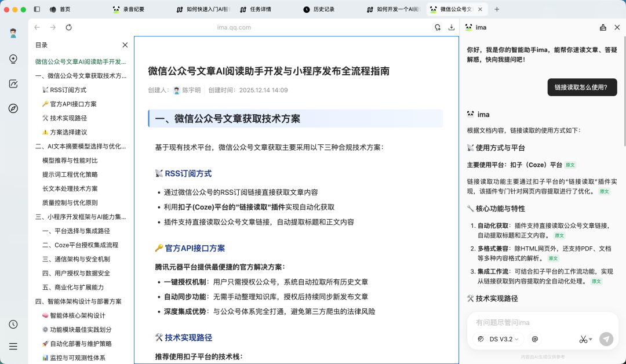Download the article via the toolbar icon
The width and height of the screenshot is (626, 364).
[x=451, y=27]
